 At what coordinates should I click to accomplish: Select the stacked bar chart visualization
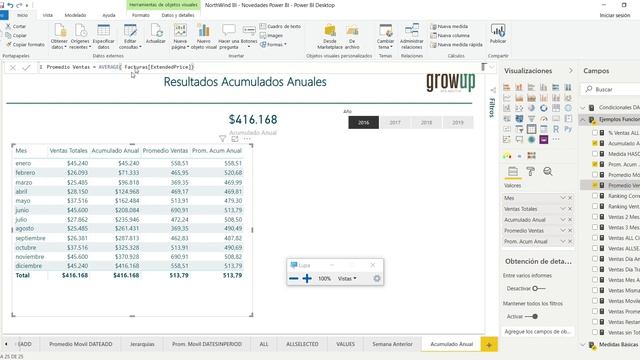click(x=507, y=87)
